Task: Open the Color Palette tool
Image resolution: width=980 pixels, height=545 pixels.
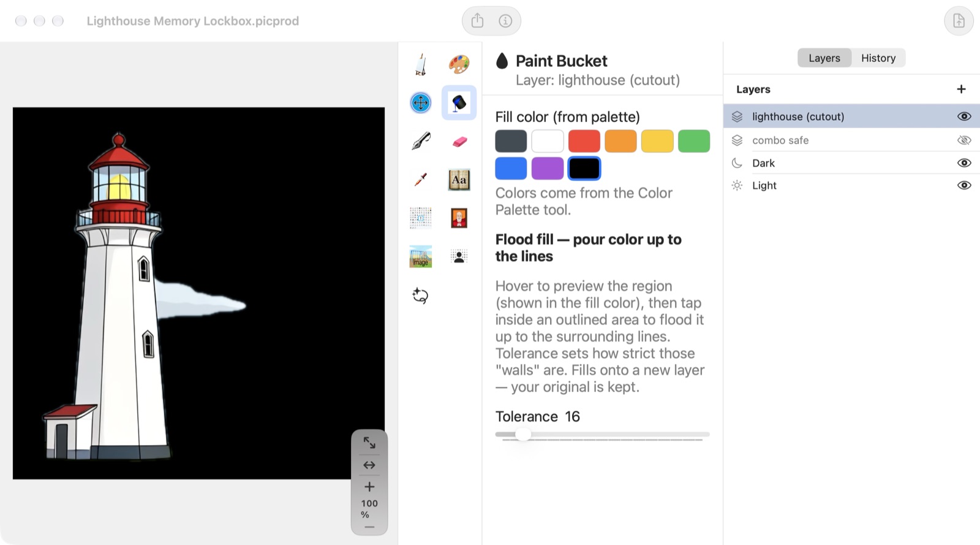Action: (x=459, y=64)
